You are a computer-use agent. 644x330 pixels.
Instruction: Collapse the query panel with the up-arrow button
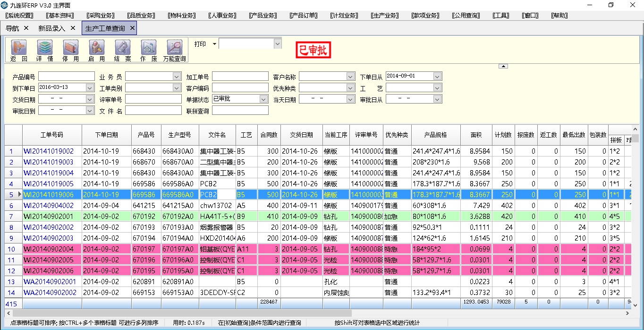coord(503,66)
